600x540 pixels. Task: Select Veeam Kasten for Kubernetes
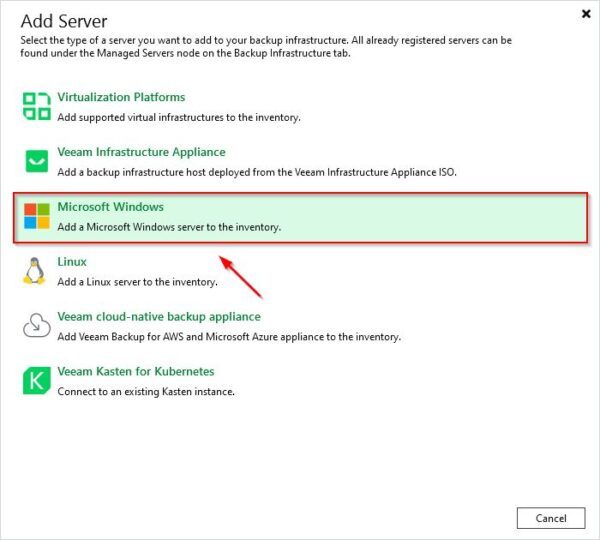135,371
